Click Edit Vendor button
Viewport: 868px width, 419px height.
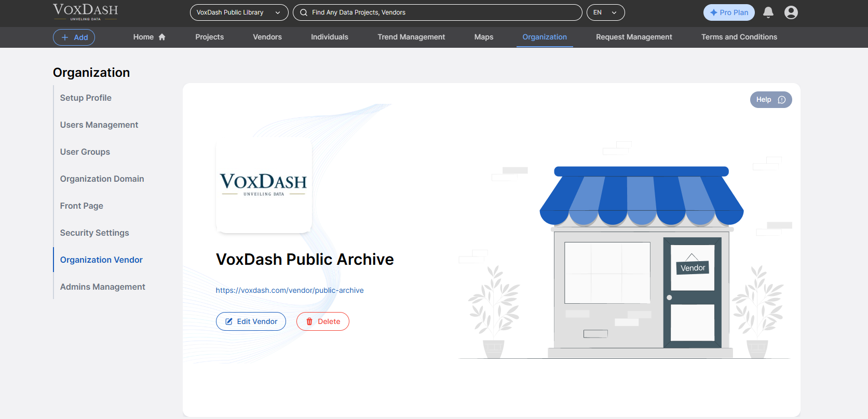point(251,321)
